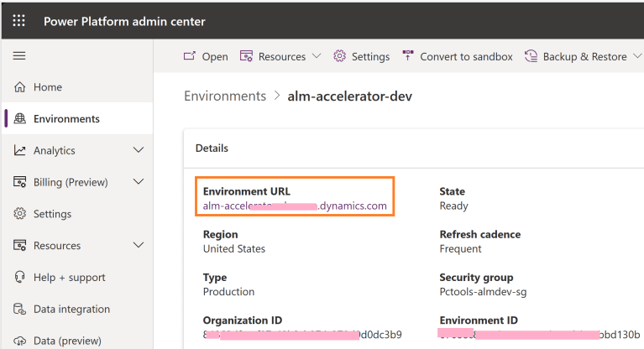The height and width of the screenshot is (349, 644).
Task: Click the Billing (Preview) icon
Action: click(19, 182)
